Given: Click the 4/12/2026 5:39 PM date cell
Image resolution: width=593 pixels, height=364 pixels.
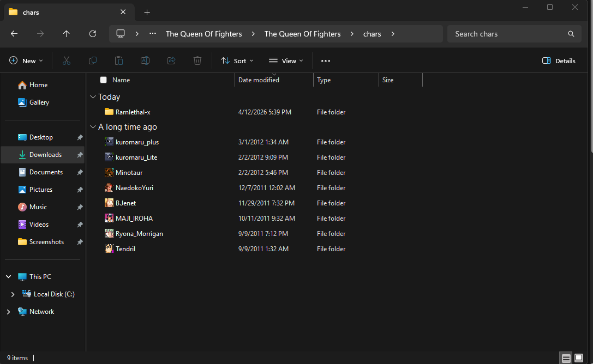Looking at the screenshot, I should click(x=265, y=112).
